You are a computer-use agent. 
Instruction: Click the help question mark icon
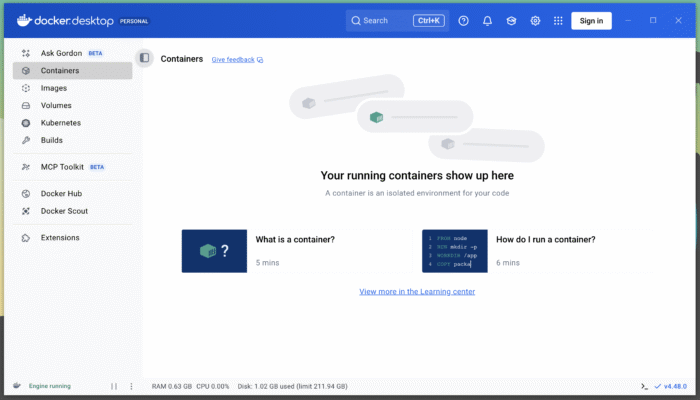(x=464, y=20)
